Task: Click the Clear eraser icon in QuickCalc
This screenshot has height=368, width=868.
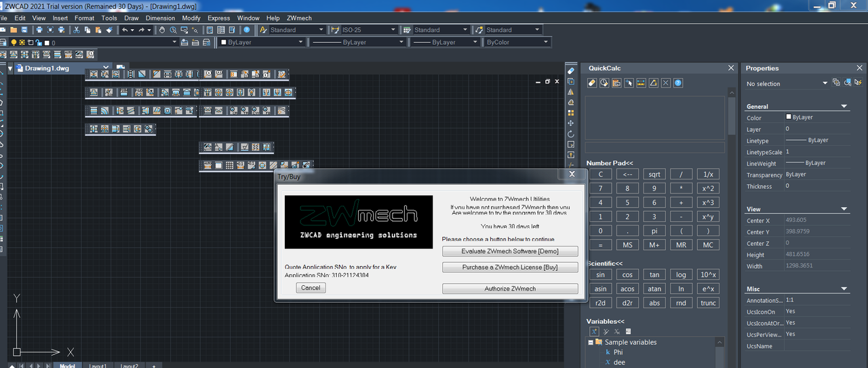Action: [592, 83]
